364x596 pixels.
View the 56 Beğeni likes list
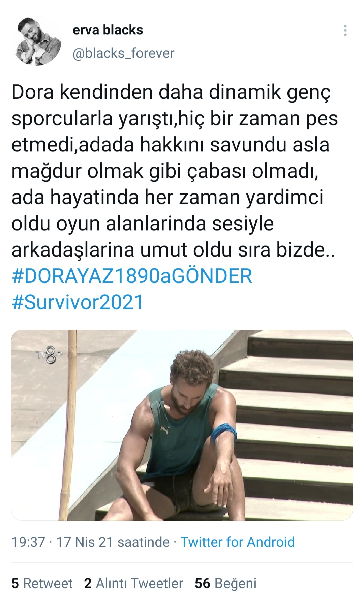pyautogui.click(x=225, y=584)
